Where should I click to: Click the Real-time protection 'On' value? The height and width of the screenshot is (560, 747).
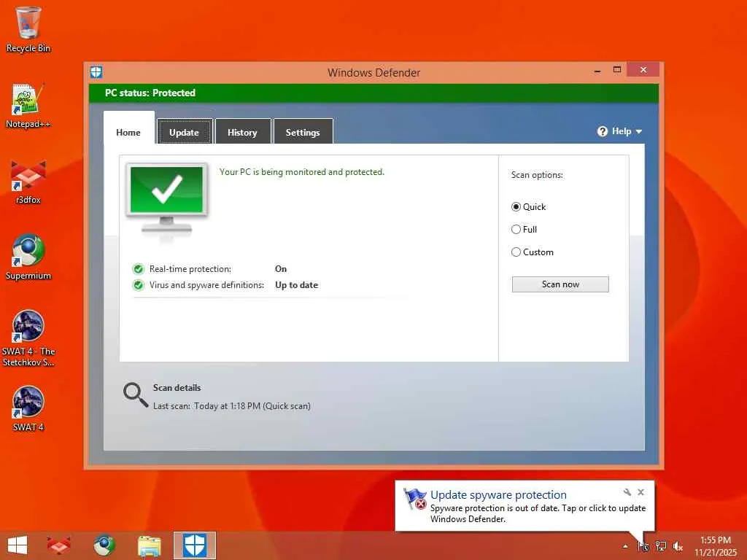[x=281, y=269]
